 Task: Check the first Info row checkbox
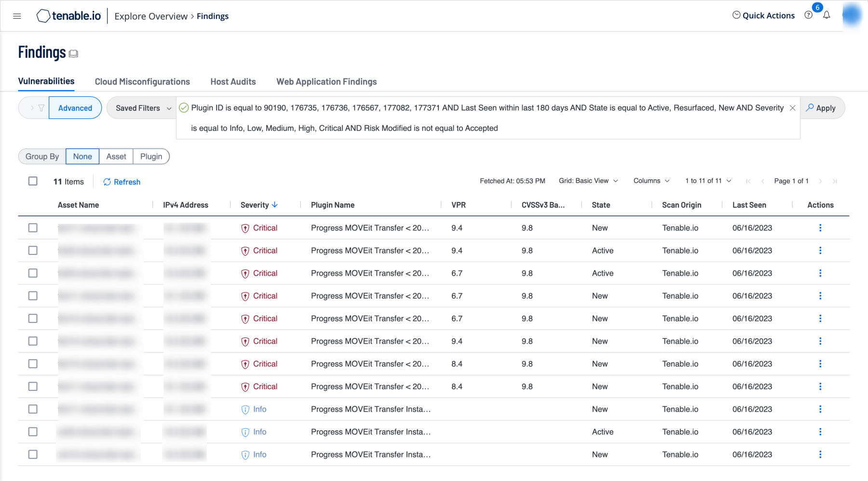[x=33, y=409]
